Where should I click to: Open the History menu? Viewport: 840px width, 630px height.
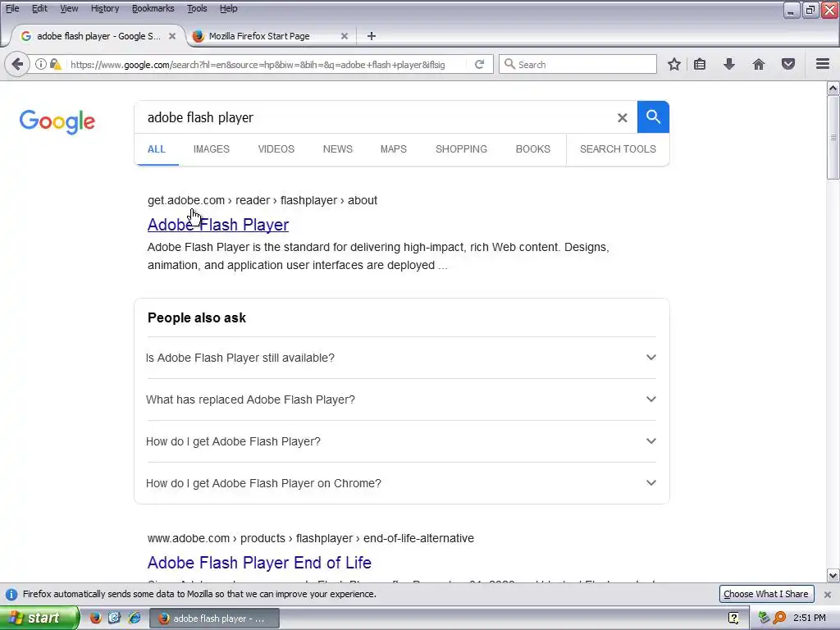click(x=104, y=8)
